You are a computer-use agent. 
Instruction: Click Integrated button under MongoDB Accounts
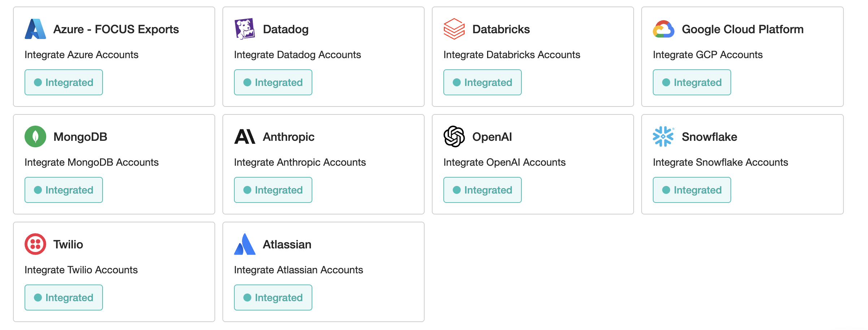(x=64, y=190)
